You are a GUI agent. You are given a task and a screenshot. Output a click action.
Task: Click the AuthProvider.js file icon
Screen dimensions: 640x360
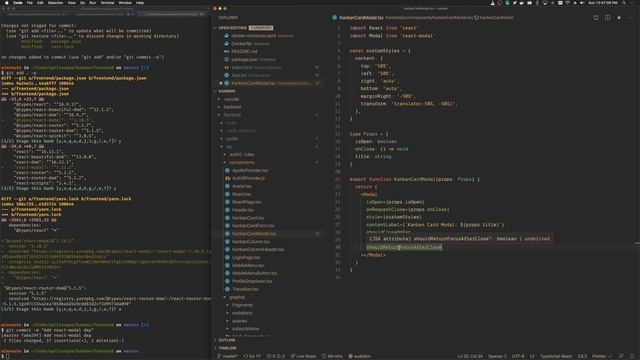227,178
